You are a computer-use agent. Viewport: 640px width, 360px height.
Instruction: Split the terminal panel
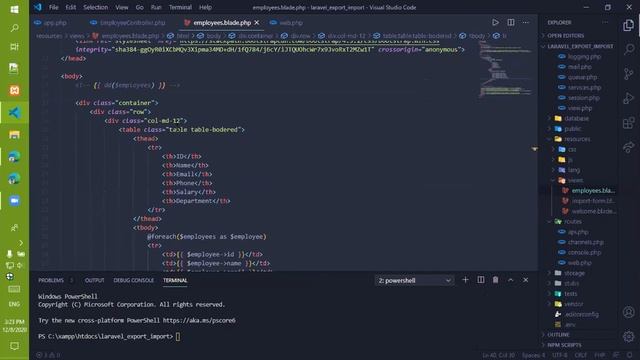[x=480, y=280]
